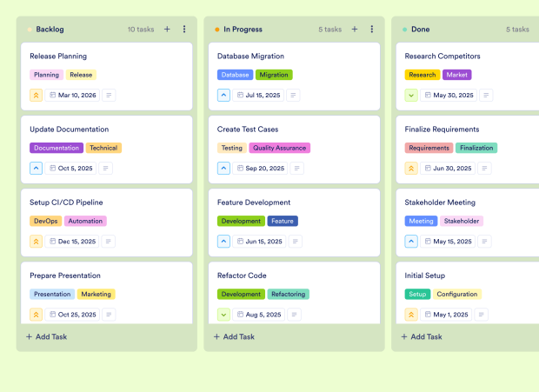Select the DevOps tag on CI/CD card

[45, 221]
